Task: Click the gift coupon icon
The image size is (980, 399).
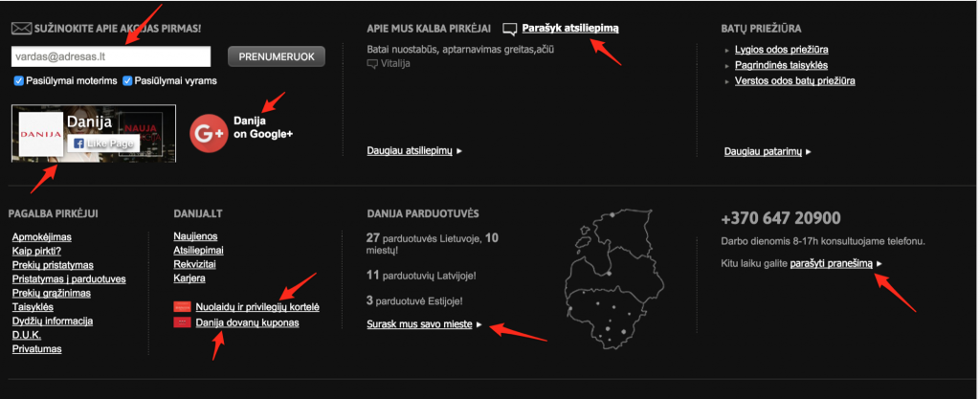Action: 181,323
